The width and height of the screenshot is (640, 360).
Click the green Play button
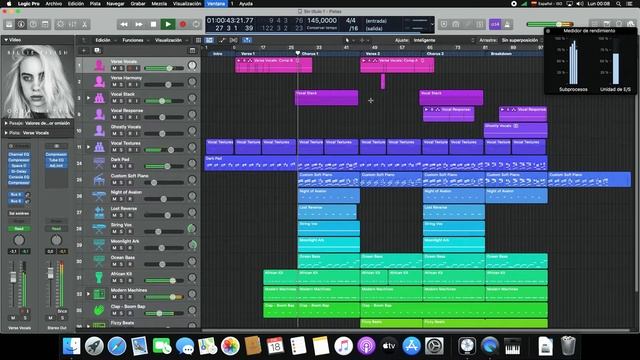coord(168,24)
